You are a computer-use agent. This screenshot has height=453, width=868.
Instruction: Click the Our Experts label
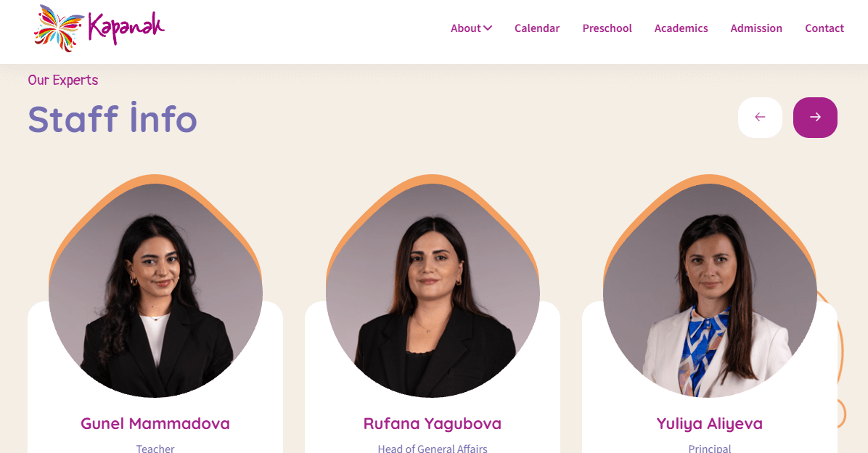click(x=63, y=81)
